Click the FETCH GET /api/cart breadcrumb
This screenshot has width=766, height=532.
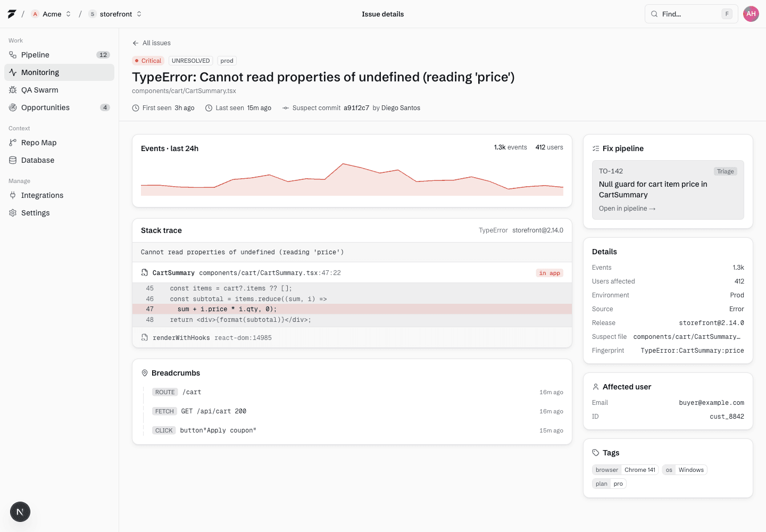(x=357, y=411)
